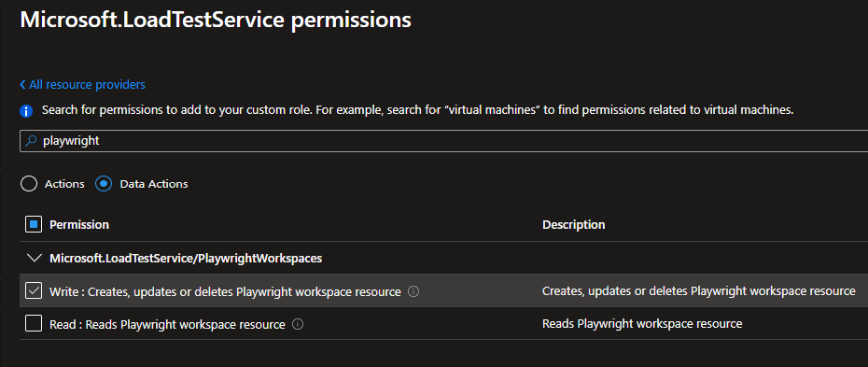Click the Read permission description text
Viewport: 868px width, 367px height.
[642, 324]
